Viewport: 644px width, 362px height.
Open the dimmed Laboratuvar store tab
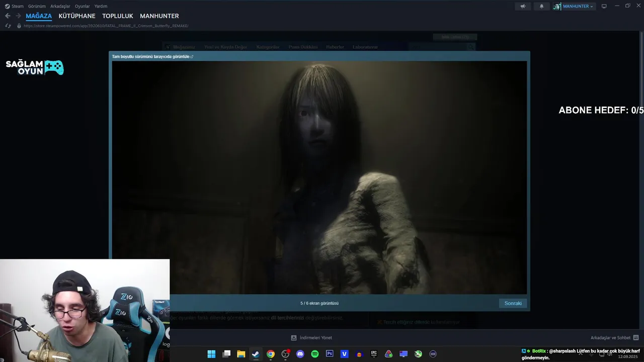click(365, 47)
